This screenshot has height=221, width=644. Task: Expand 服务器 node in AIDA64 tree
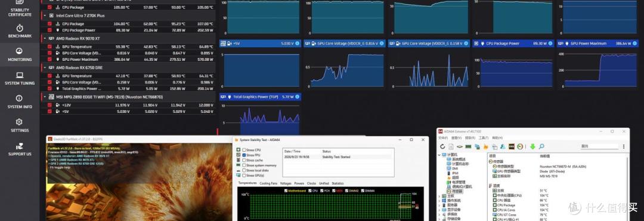[x=439, y=205]
